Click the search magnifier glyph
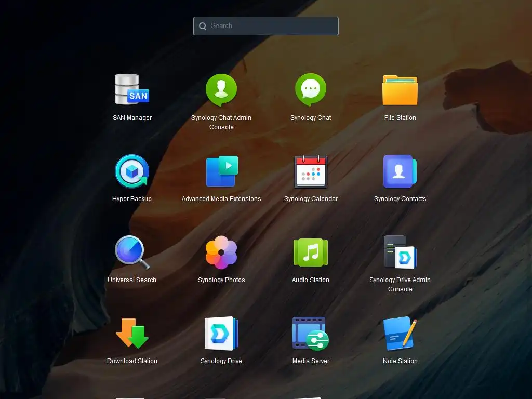 [x=203, y=26]
